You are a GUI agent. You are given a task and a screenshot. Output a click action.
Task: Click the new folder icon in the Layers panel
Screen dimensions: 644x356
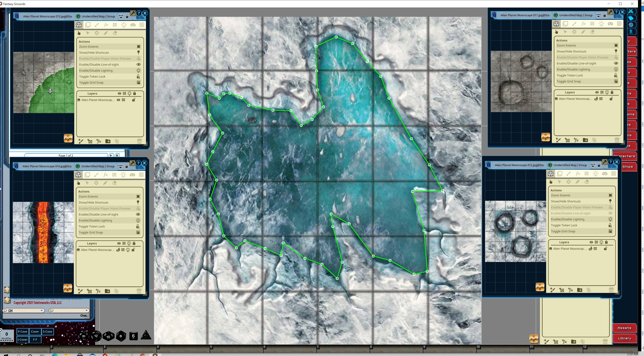[108, 141]
